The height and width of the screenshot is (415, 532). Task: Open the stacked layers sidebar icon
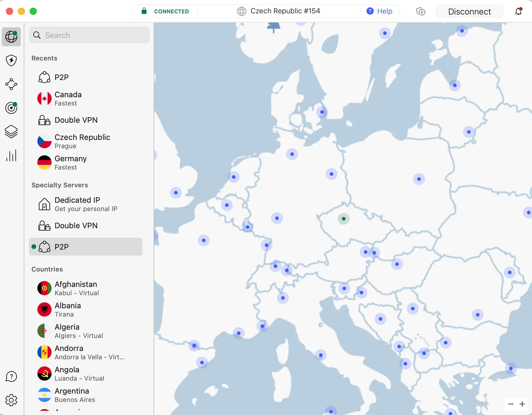pos(11,132)
